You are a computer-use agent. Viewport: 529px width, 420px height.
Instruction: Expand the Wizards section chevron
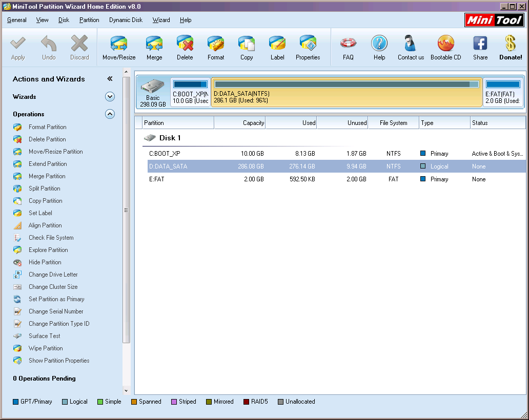(110, 97)
